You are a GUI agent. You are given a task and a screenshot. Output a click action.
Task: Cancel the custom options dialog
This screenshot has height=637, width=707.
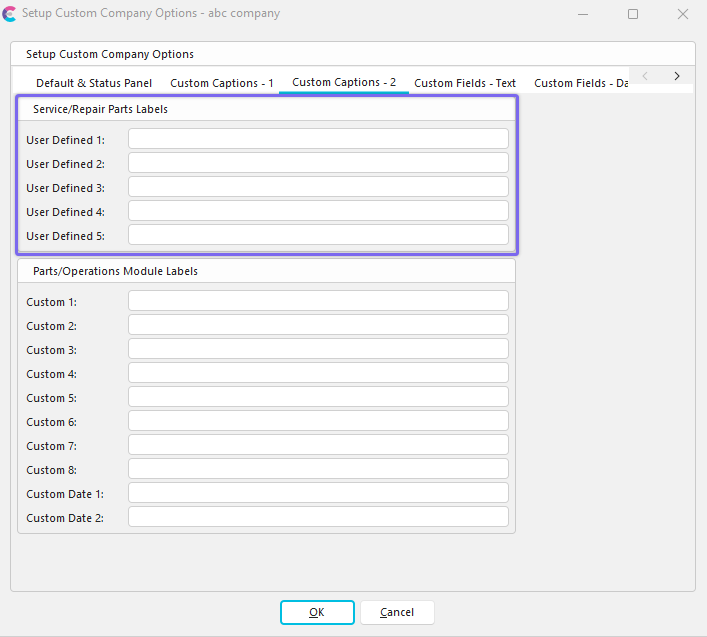click(397, 612)
